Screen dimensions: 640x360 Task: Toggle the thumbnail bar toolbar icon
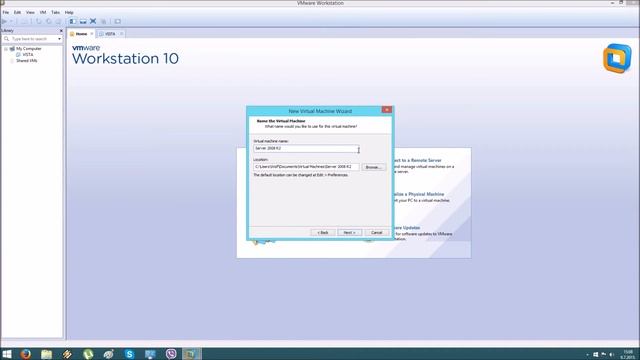pyautogui.click(x=83, y=21)
